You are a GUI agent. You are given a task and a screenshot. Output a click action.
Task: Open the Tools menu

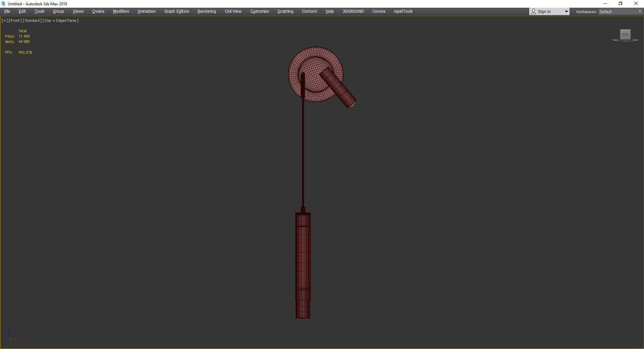40,11
